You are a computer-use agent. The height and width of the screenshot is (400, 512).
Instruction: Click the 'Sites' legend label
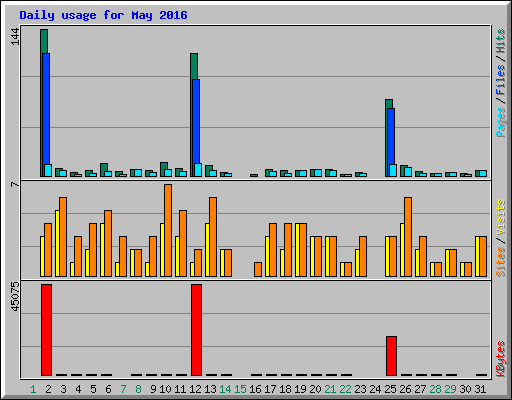[x=500, y=262]
